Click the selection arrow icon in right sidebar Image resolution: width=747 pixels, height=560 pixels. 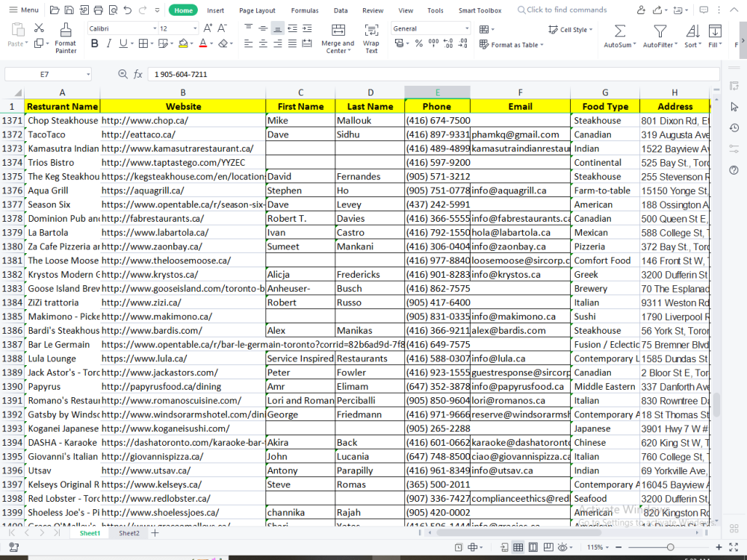point(734,107)
